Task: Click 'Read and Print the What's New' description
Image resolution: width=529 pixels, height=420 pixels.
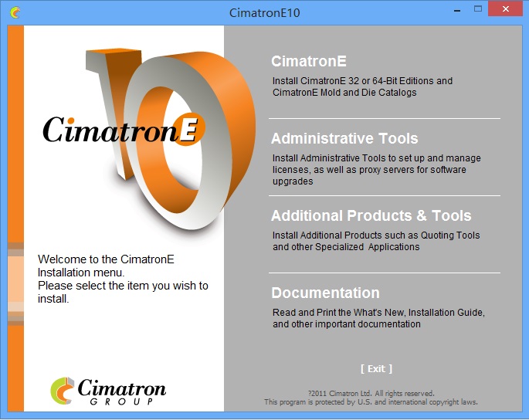Action: tap(378, 318)
